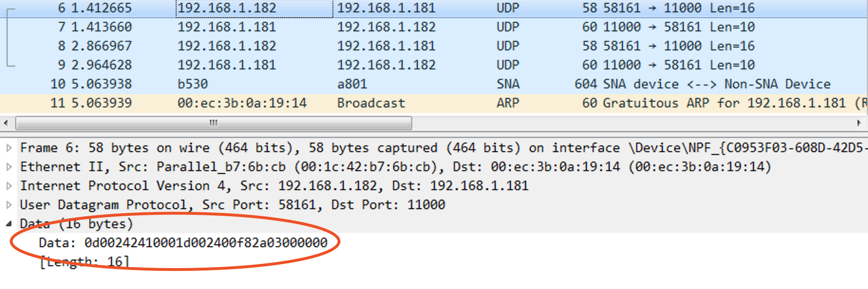The image size is (868, 289).
Task: Click ARP protocol cell in packet 11
Action: [x=508, y=103]
